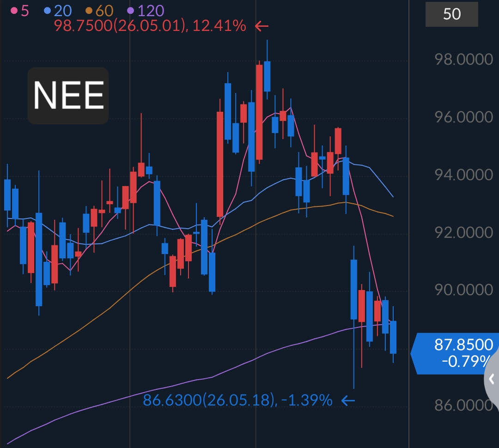
Task: Click the pink dot beside the 5 legend
Action: coord(14,11)
